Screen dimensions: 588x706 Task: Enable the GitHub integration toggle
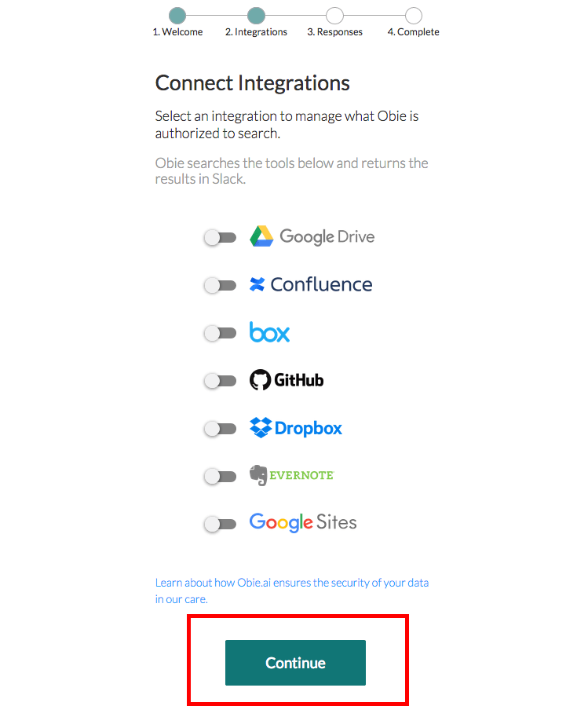tap(220, 381)
